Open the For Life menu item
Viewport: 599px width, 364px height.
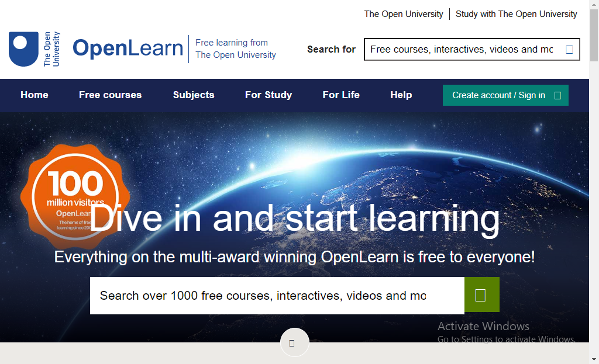coord(341,95)
